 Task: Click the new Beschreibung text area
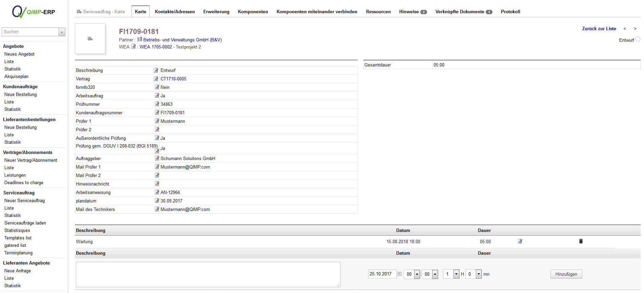208,274
